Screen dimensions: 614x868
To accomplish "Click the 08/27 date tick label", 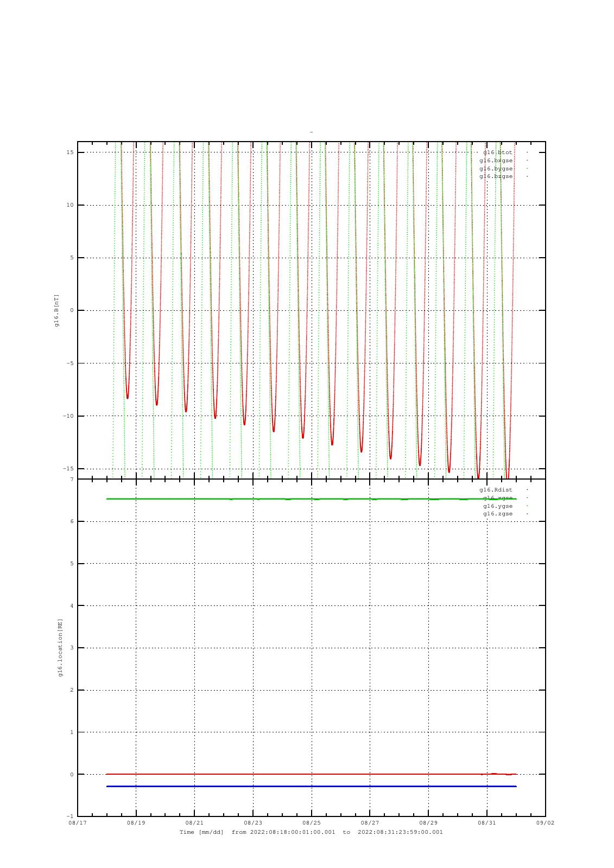I will point(370,823).
